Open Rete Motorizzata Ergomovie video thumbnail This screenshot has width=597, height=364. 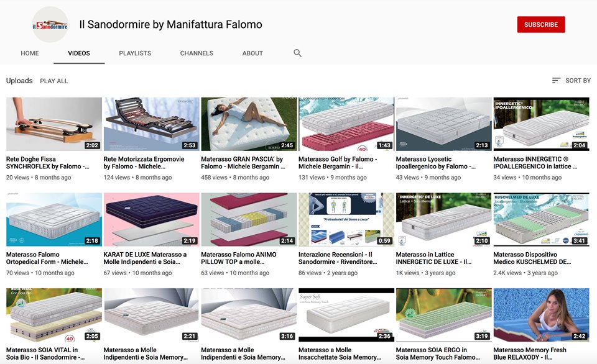pyautogui.click(x=152, y=124)
